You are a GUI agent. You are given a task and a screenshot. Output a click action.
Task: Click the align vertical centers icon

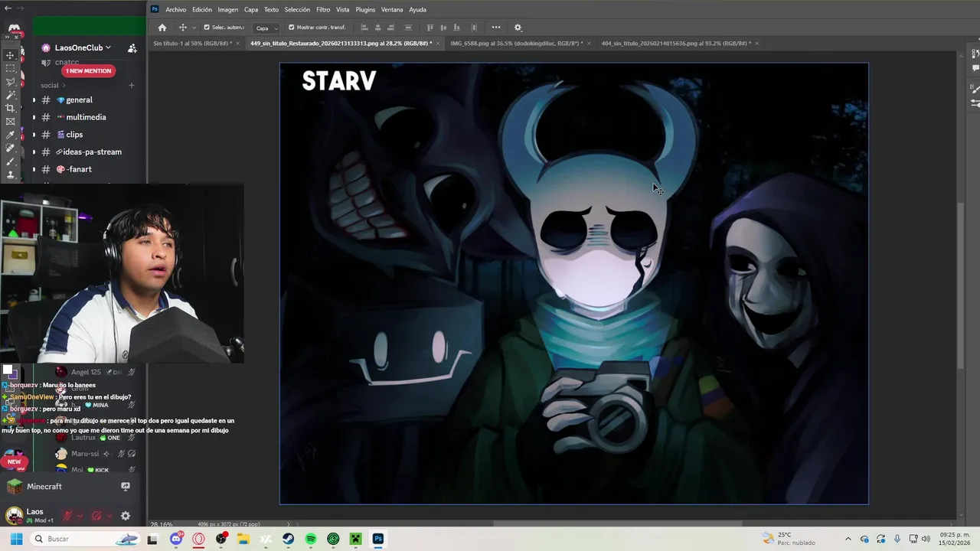(443, 28)
